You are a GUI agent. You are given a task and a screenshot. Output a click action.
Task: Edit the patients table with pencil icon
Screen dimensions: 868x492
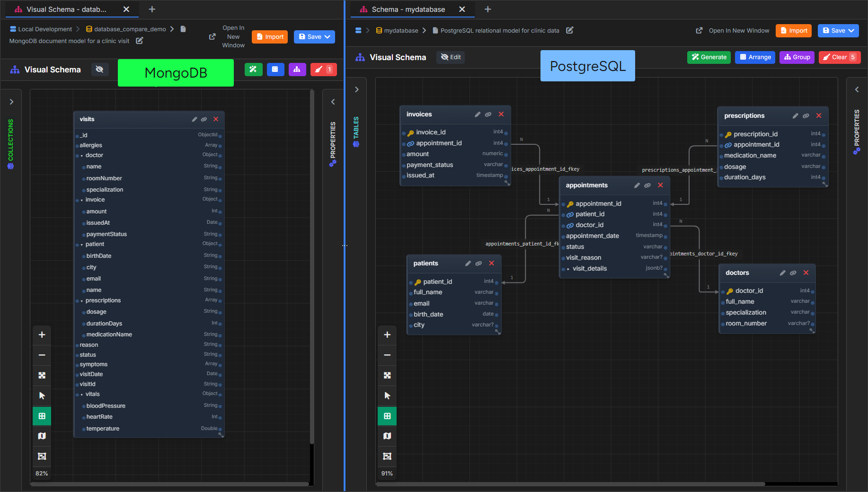[468, 264]
